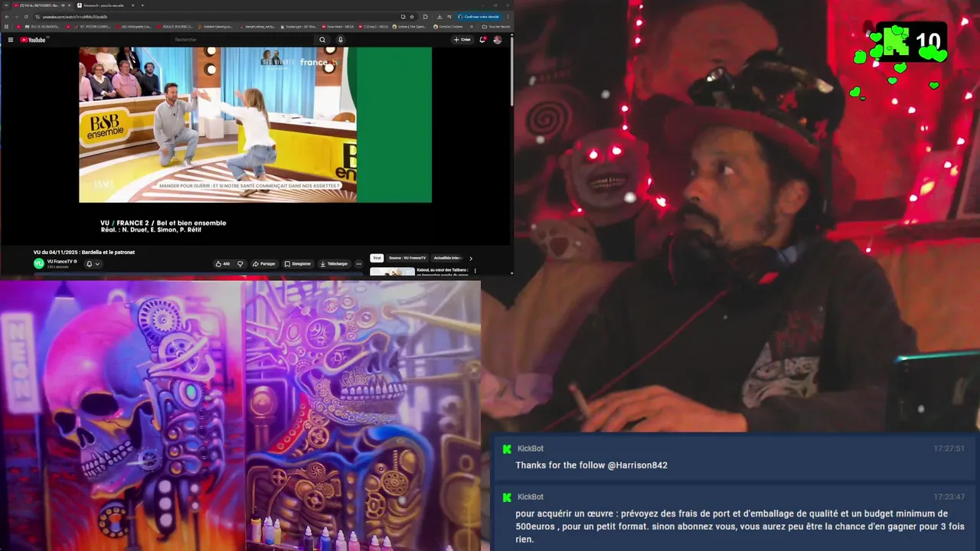Click the KickBot name on the follow message

point(531,448)
